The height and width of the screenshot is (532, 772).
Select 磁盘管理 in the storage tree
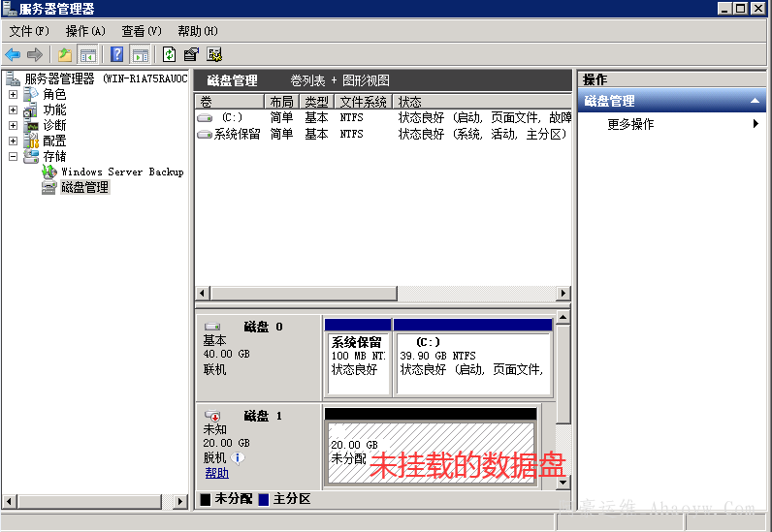tap(84, 187)
